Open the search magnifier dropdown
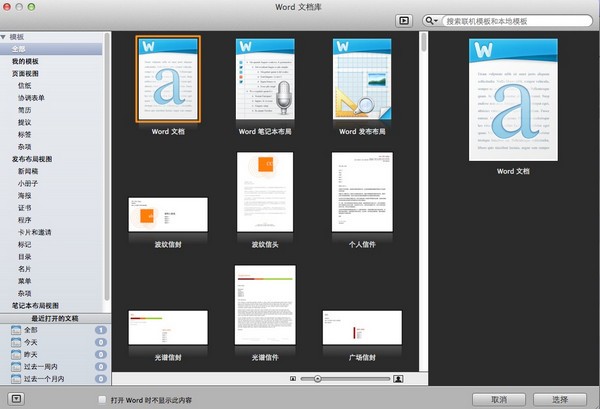600x409 pixels. pos(432,20)
